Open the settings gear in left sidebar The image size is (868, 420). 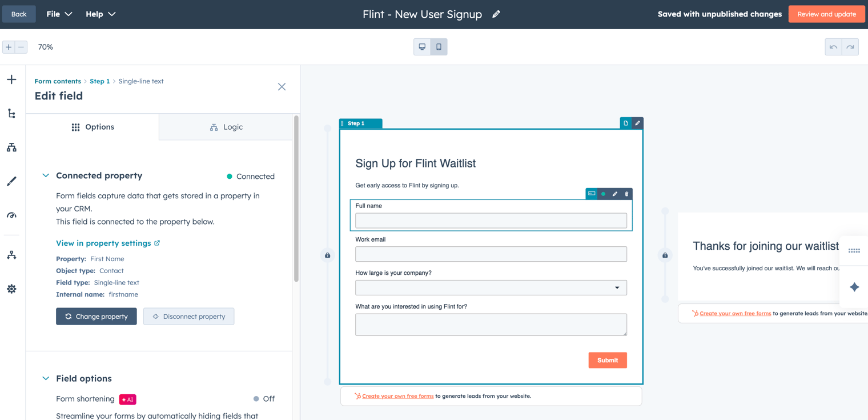tap(11, 289)
